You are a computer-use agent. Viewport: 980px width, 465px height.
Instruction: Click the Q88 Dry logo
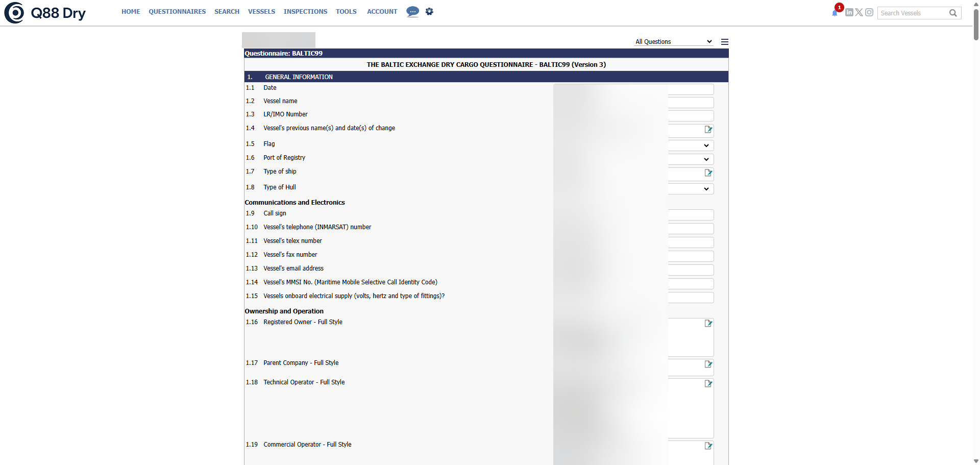[x=45, y=13]
